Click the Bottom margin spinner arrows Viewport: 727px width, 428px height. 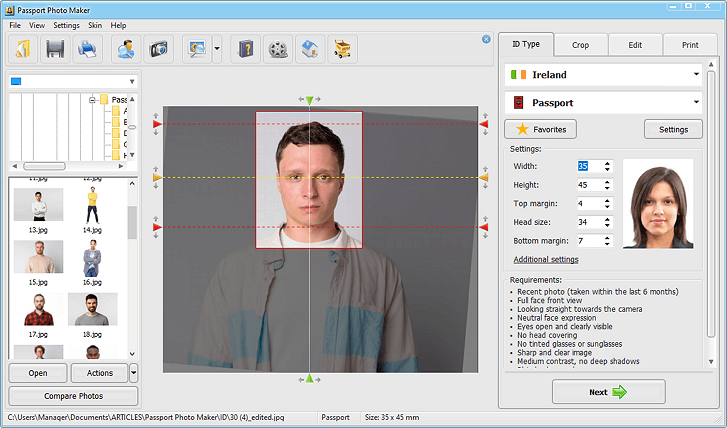(607, 241)
